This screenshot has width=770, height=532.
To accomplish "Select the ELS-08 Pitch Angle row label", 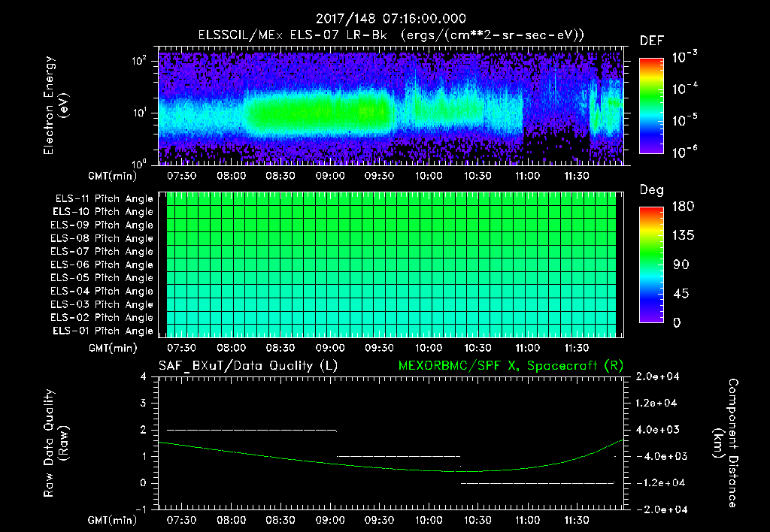I will (x=102, y=238).
